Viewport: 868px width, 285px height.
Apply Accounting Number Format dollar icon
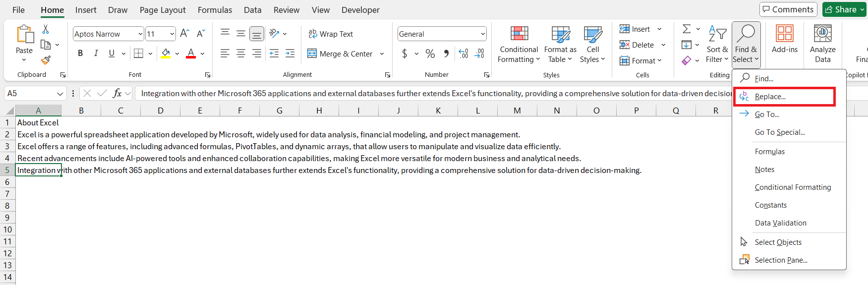coord(405,54)
